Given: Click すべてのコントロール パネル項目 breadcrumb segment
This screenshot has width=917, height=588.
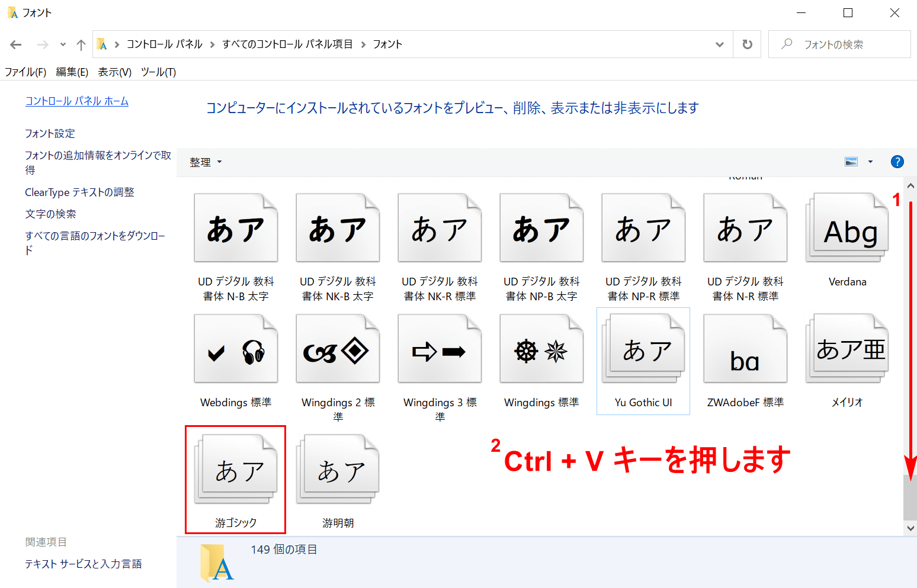Looking at the screenshot, I should [287, 44].
